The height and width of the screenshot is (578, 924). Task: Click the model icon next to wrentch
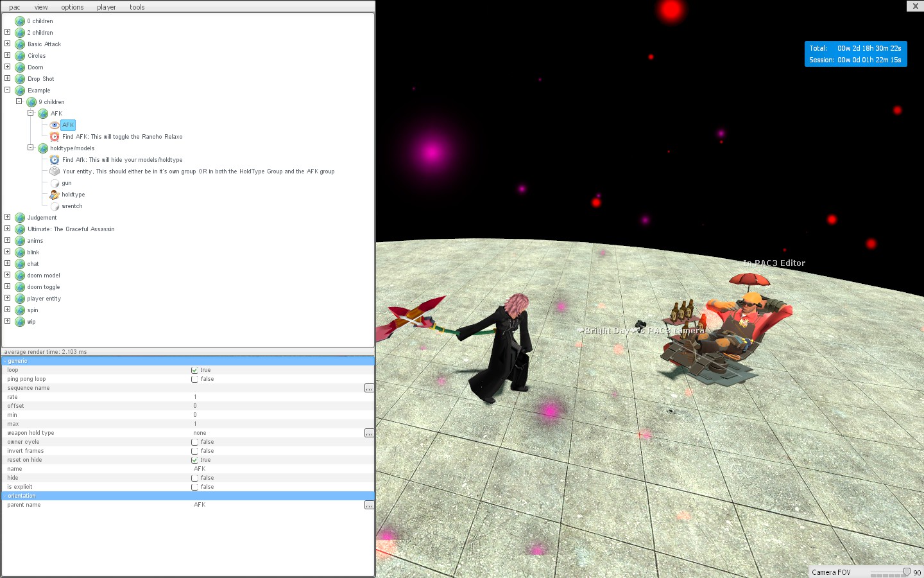click(55, 206)
